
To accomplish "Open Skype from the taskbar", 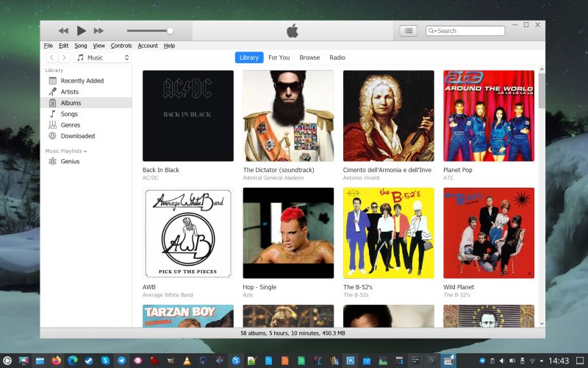I will click(x=105, y=361).
